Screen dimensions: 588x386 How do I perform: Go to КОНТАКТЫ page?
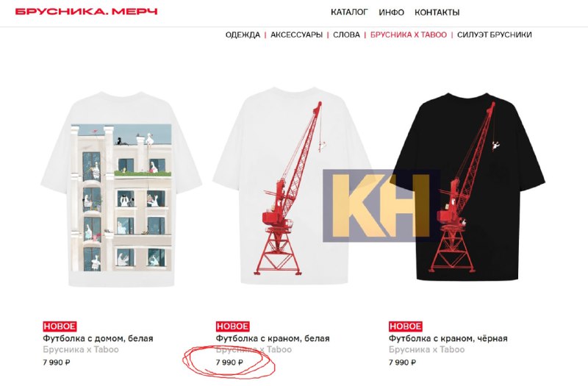(x=437, y=12)
